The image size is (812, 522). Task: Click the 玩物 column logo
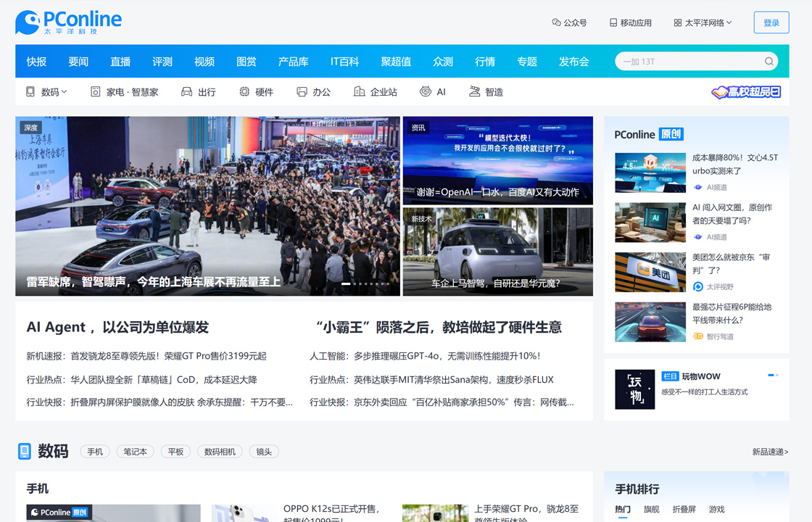pos(635,389)
